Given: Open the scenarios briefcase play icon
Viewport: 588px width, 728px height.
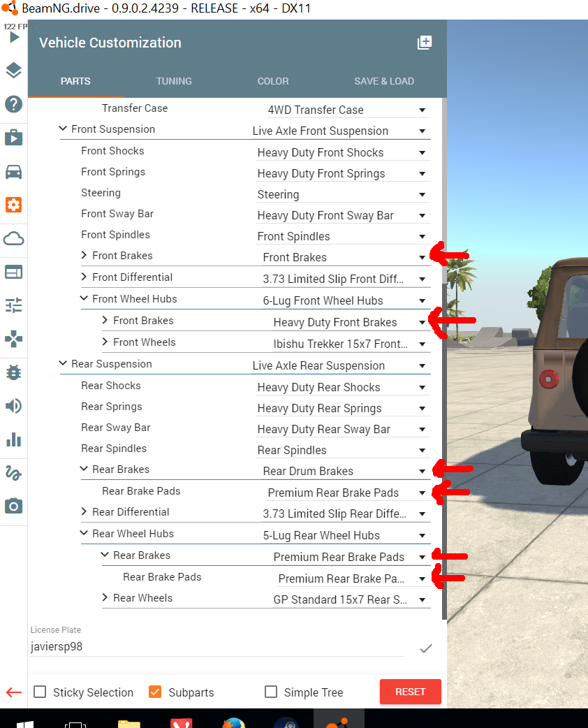Looking at the screenshot, I should [x=13, y=138].
